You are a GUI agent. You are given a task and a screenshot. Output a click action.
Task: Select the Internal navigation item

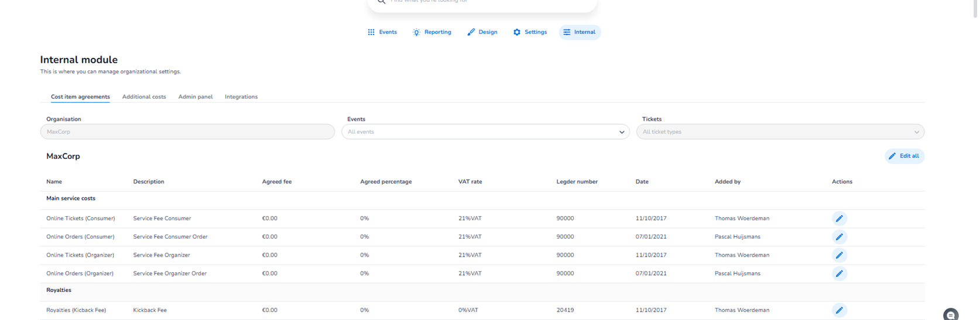point(580,32)
